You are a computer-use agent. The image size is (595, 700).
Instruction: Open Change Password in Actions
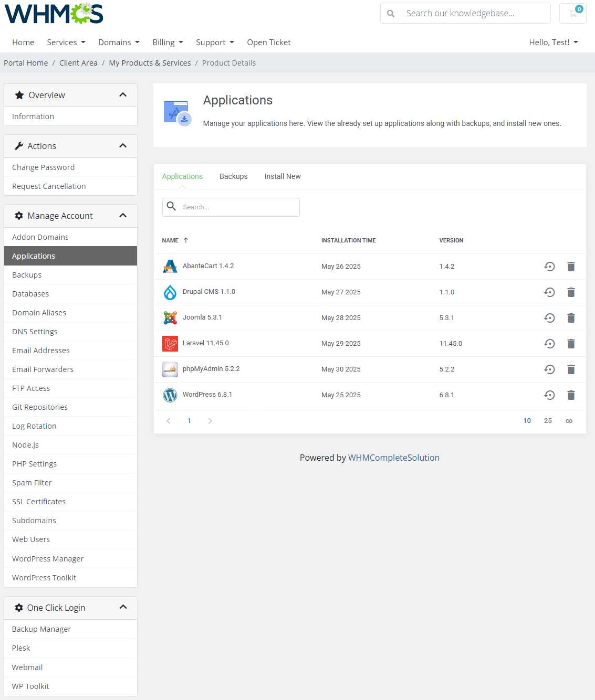(70, 167)
